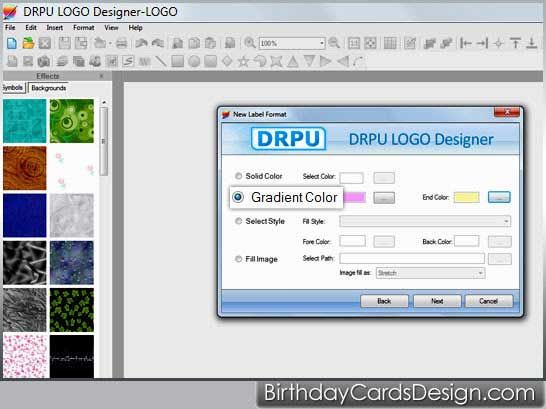Click the browse button beside Select Color

click(384, 178)
